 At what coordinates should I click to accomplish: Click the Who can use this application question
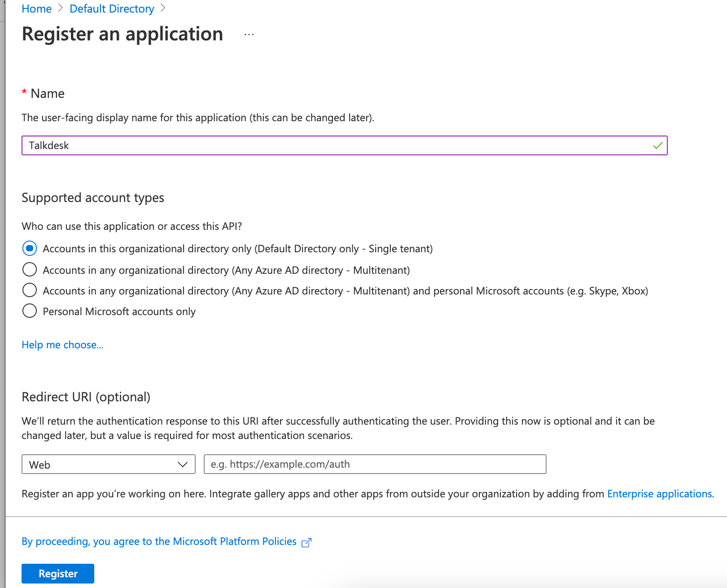[x=132, y=226]
